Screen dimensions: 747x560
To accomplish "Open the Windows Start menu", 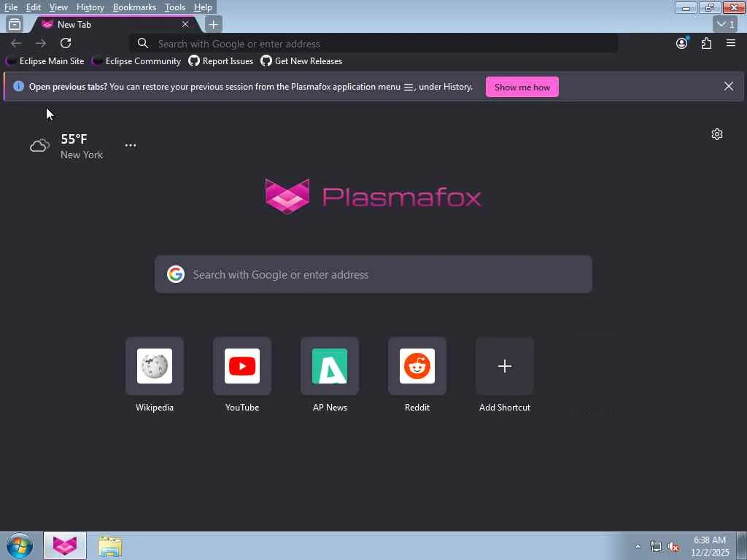I will click(x=20, y=545).
